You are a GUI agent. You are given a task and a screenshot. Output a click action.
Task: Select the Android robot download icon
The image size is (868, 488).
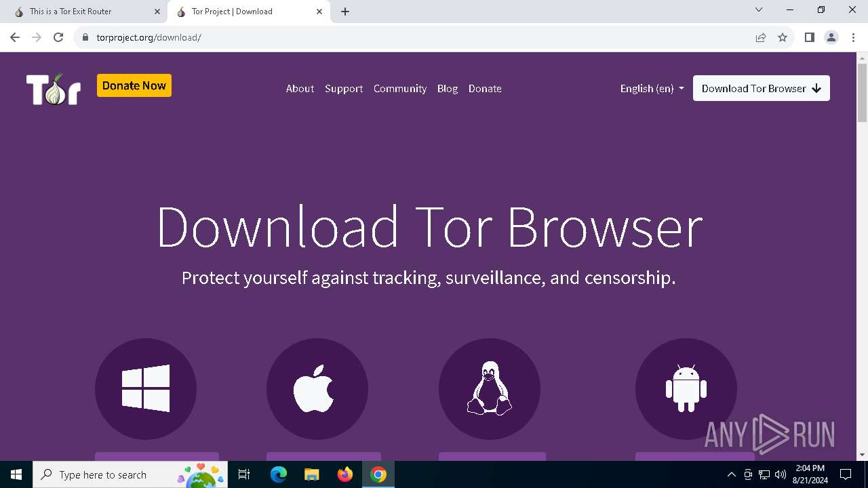(x=686, y=389)
